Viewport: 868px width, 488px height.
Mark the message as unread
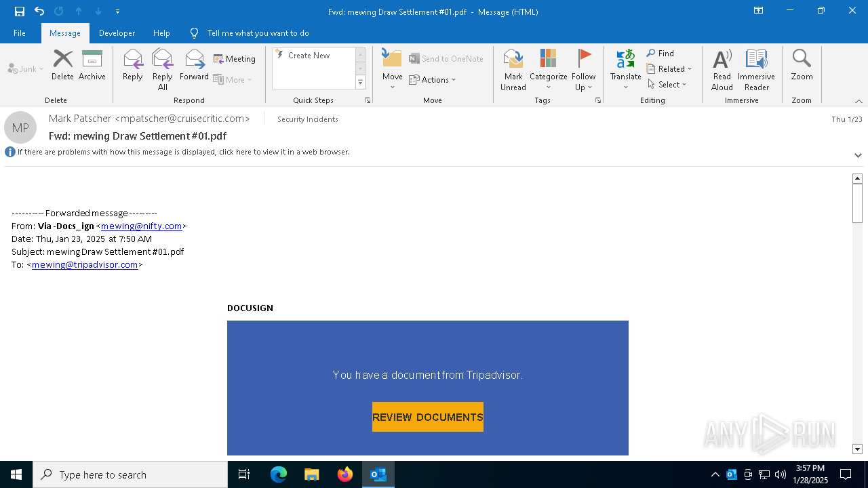point(513,69)
